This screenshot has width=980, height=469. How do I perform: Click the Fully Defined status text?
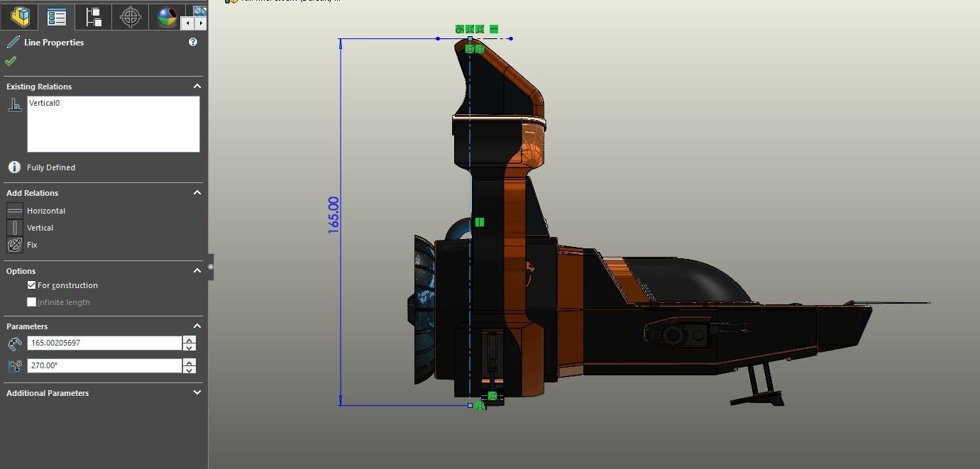51,167
